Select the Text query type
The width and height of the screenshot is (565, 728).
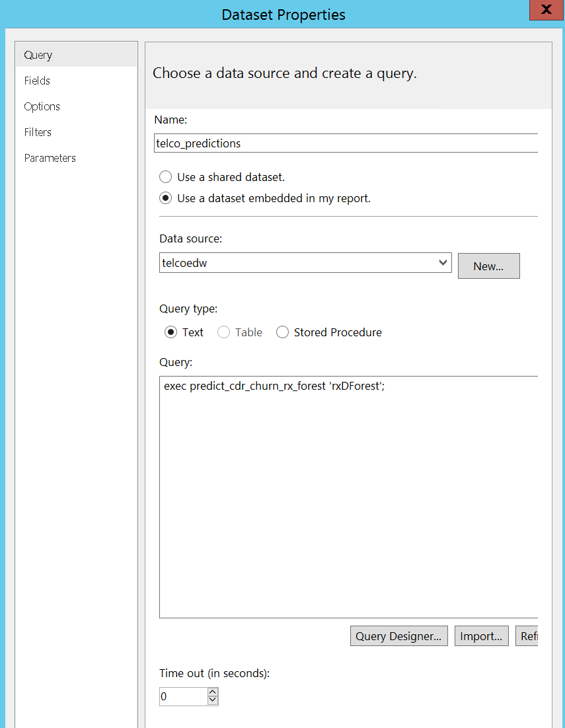(x=171, y=332)
